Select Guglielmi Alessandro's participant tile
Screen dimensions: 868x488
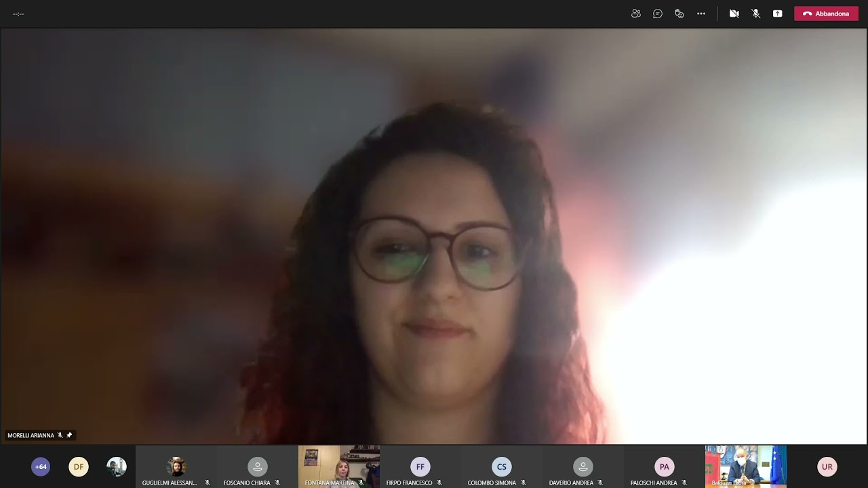point(176,466)
